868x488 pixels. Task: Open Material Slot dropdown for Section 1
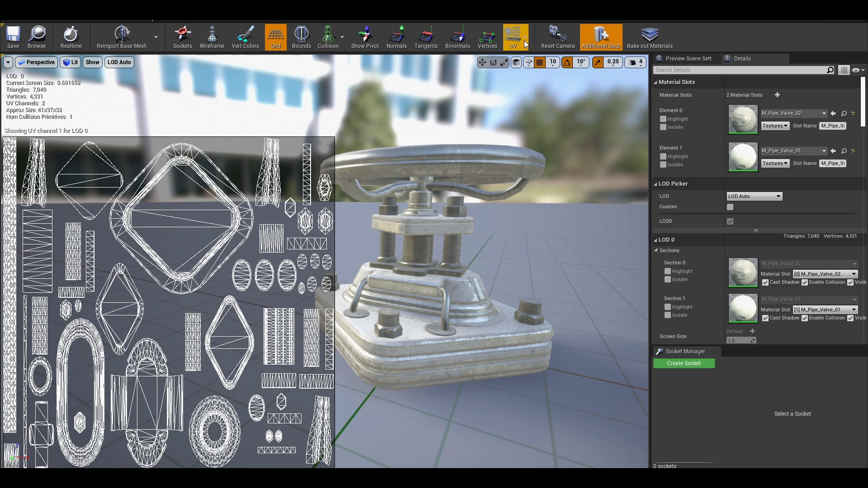825,310
